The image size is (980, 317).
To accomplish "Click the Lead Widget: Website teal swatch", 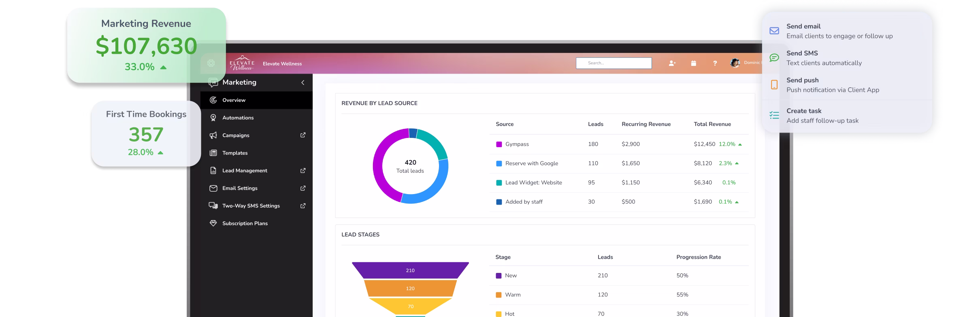I will pos(499,183).
